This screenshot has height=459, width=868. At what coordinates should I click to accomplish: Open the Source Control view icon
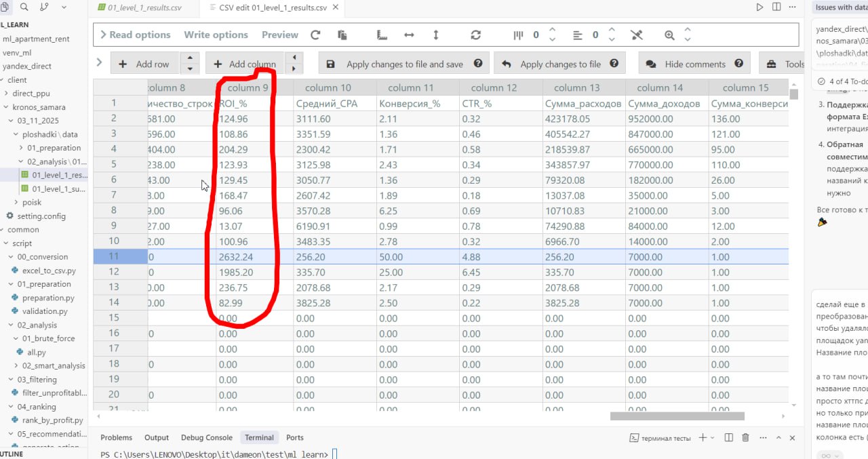coord(44,7)
